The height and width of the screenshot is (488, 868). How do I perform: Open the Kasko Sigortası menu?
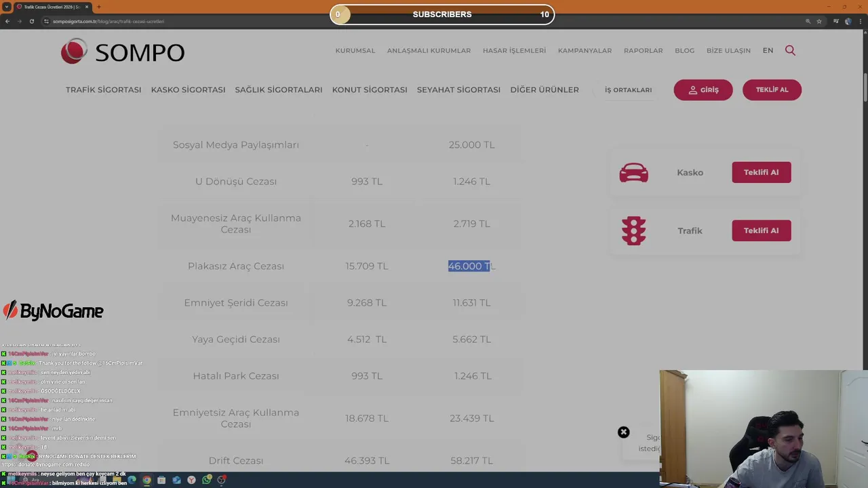[x=188, y=89]
